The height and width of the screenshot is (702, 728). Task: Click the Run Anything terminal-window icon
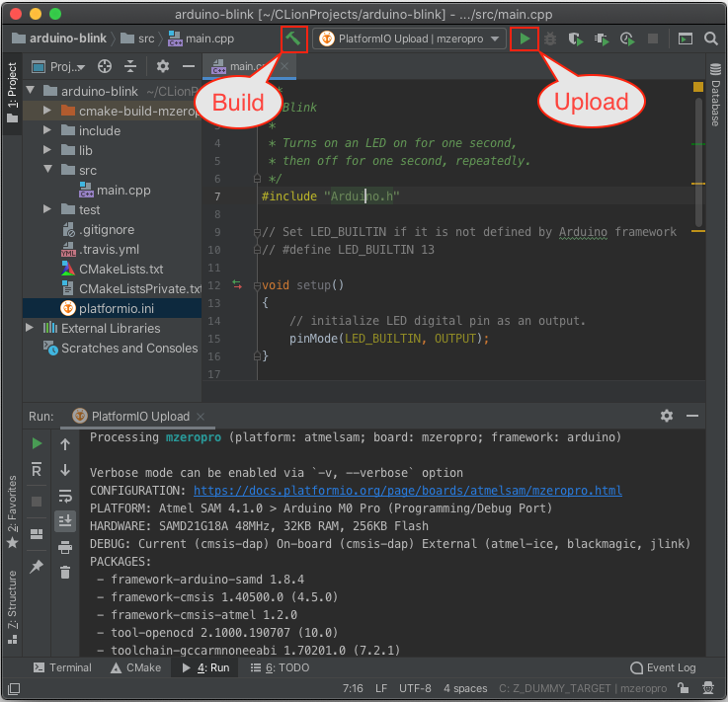[x=686, y=39]
